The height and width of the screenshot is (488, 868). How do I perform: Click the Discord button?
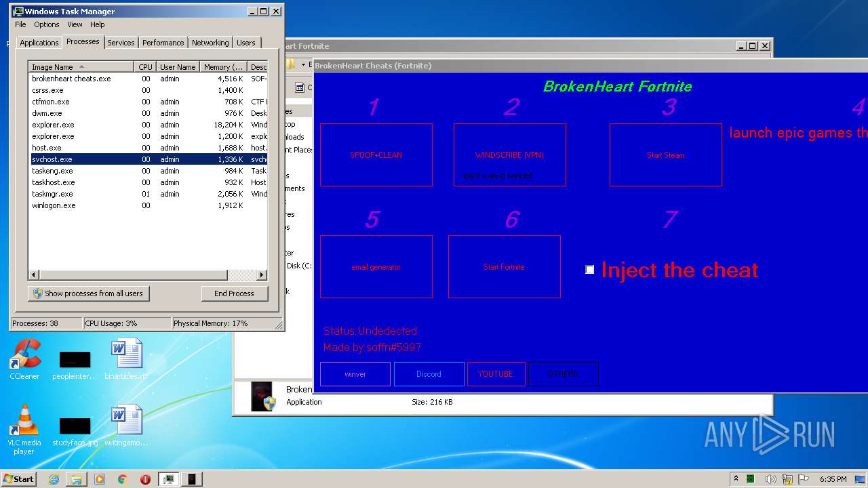(429, 374)
